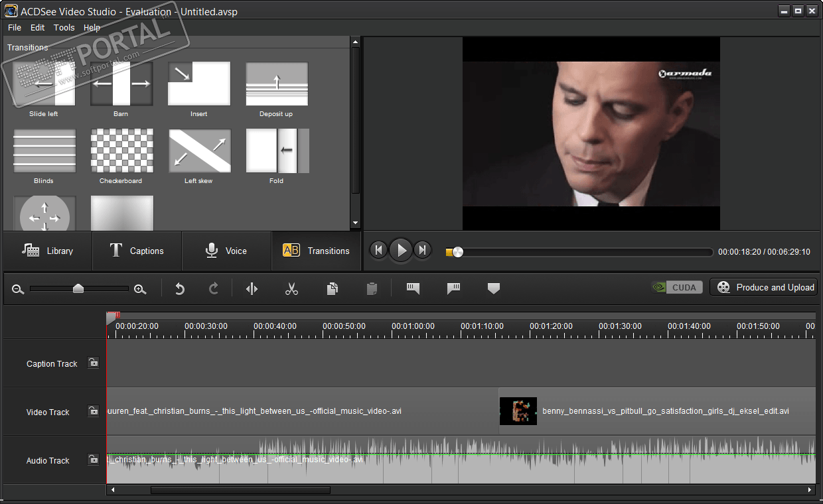Click Produce and Upload
The height and width of the screenshot is (504, 823).
[x=763, y=287]
